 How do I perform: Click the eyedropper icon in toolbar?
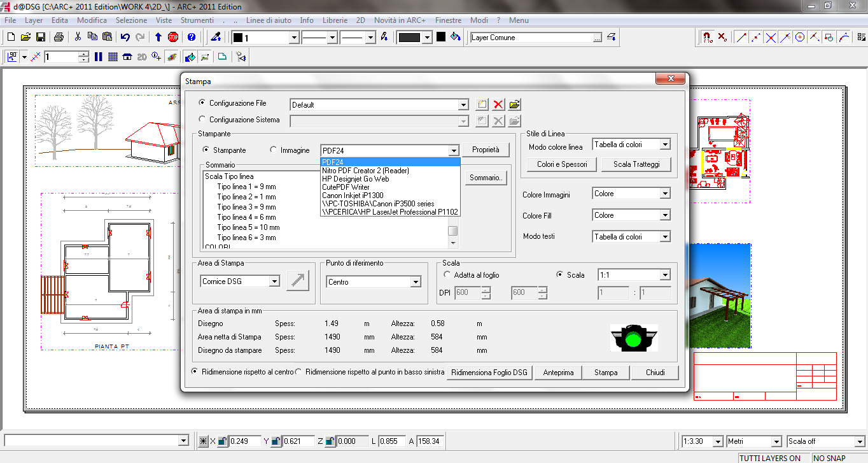(x=216, y=38)
